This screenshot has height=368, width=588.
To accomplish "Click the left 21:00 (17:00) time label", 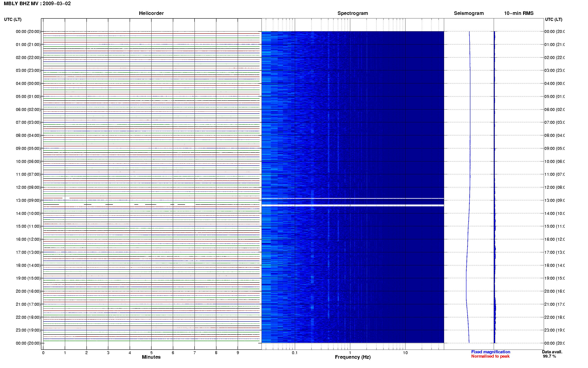I will (28, 304).
